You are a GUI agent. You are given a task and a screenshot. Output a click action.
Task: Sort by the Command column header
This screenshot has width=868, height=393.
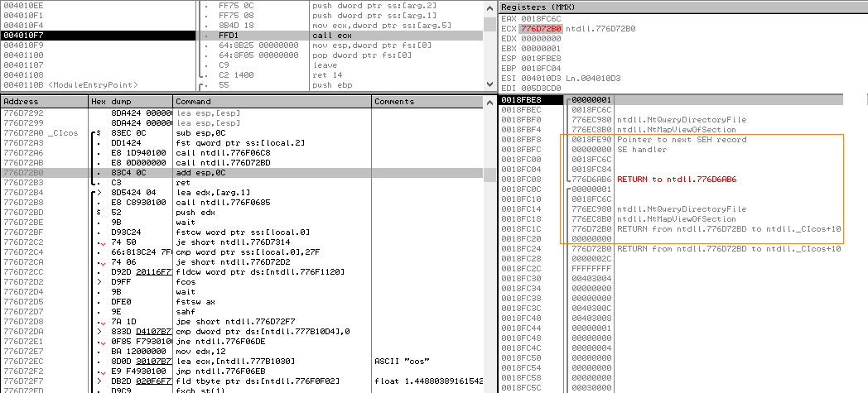click(x=272, y=101)
